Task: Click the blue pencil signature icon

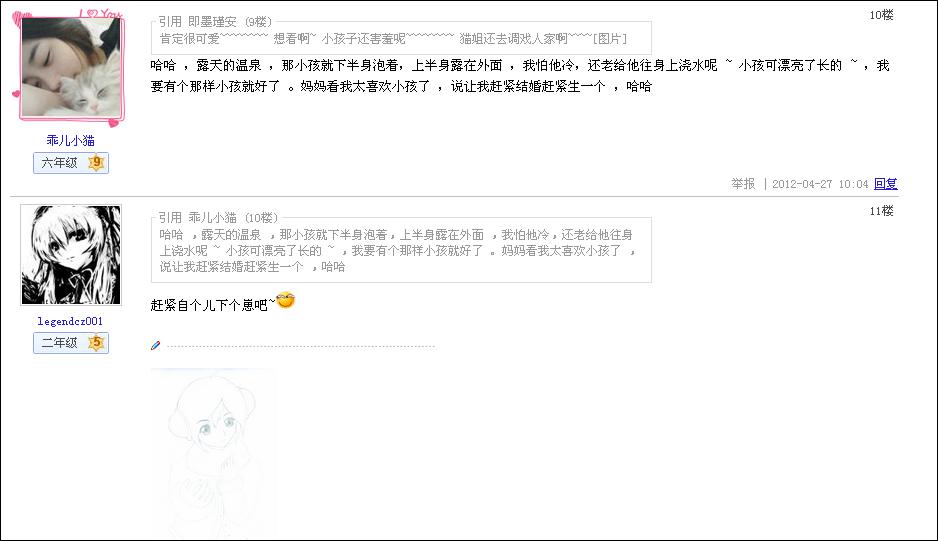Action: coord(156,345)
